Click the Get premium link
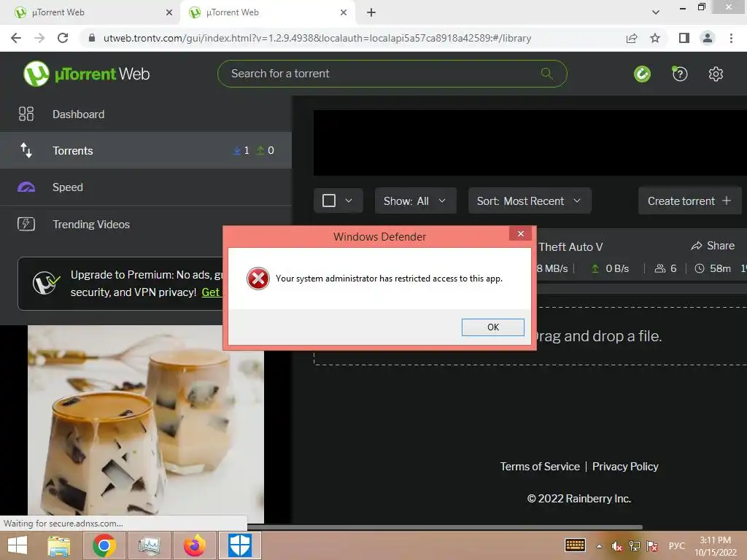 click(212, 292)
